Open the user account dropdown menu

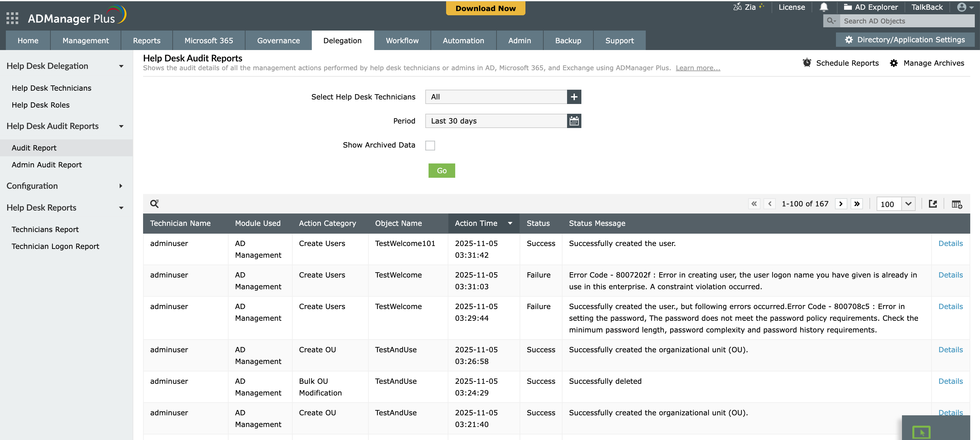(965, 7)
